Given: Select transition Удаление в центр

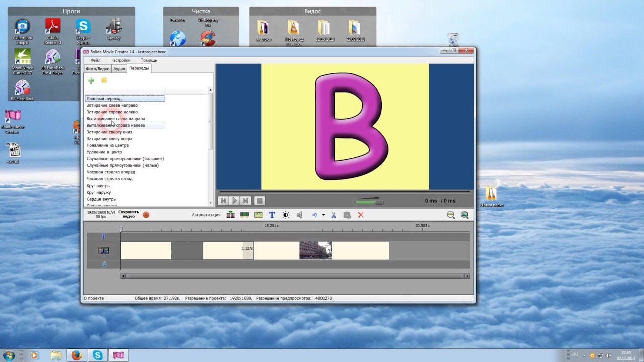Looking at the screenshot, I should pyautogui.click(x=104, y=152).
